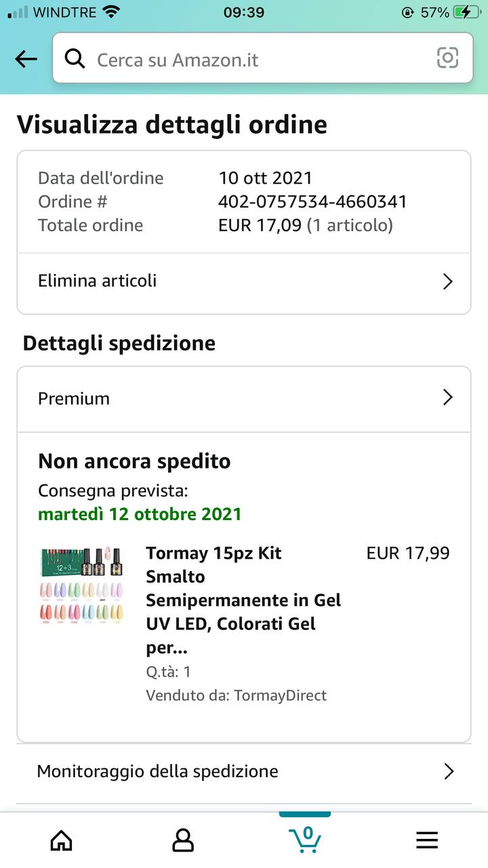Expand the Elimina articoli chevron
The width and height of the screenshot is (488, 868).
[447, 281]
